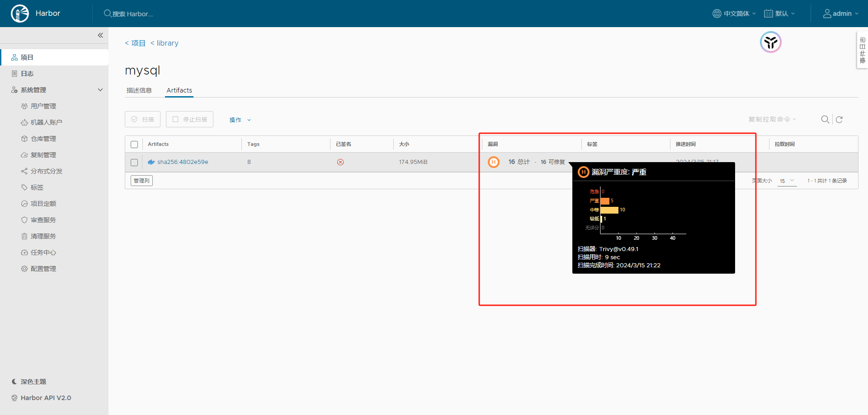Check the sha256:4802e59e row checkbox

click(134, 163)
